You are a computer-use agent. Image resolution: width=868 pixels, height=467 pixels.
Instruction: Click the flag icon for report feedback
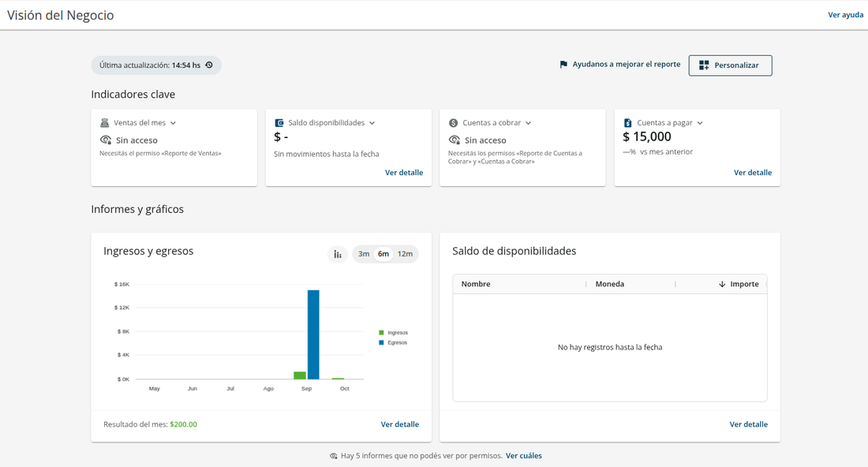pyautogui.click(x=563, y=65)
